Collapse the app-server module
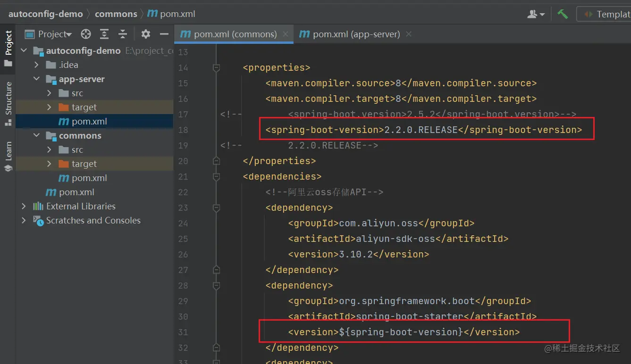This screenshot has height=364, width=631. (x=36, y=79)
